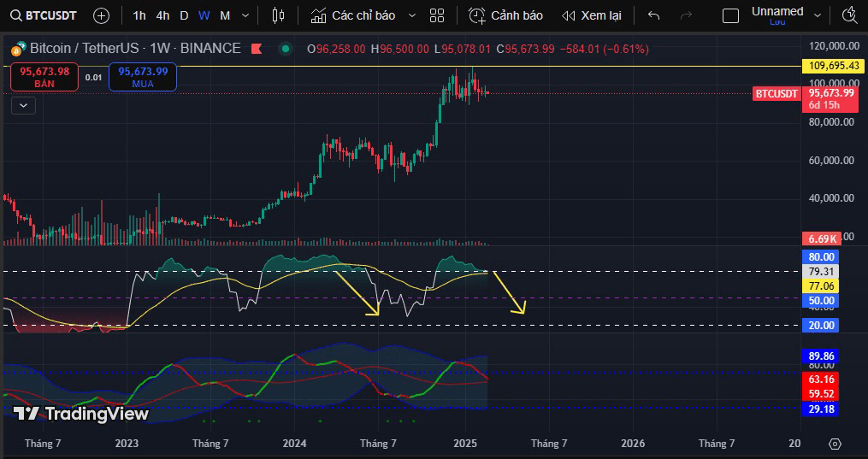
Task: Select the M monthly timeframe
Action: (225, 15)
